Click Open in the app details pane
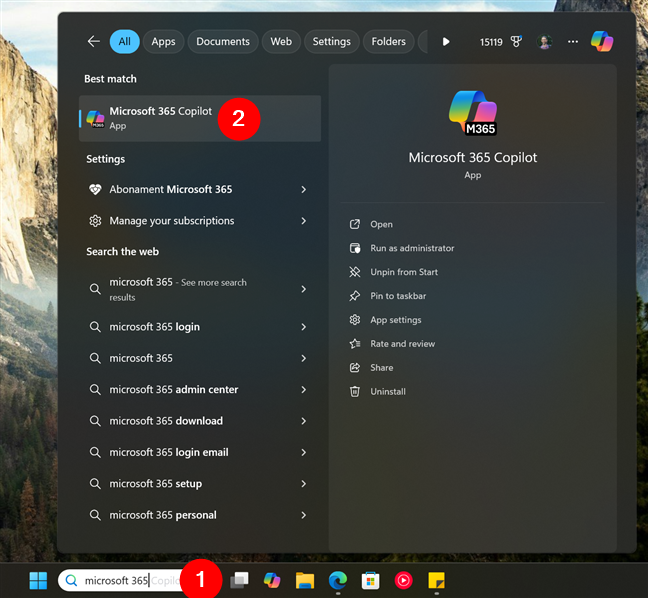 tap(381, 224)
